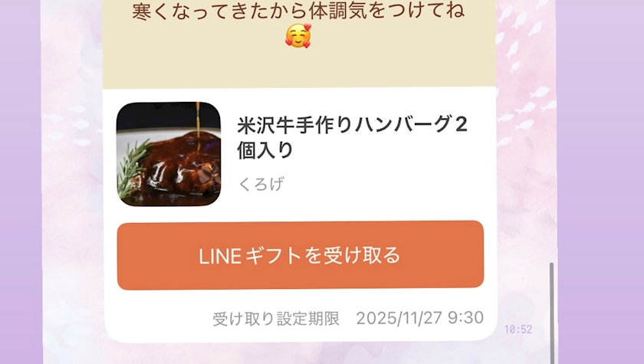Click the purple margin left of the chat
The image size is (644, 364).
click(21, 182)
